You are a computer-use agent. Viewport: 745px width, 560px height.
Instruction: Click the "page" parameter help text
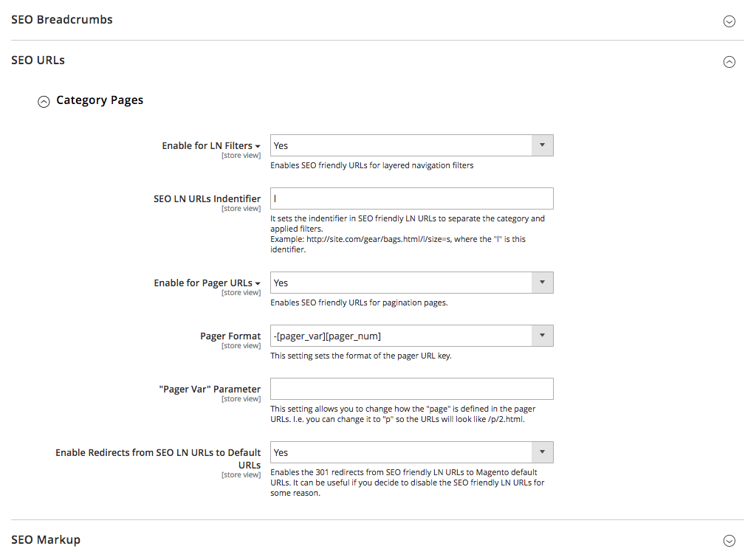coord(403,414)
